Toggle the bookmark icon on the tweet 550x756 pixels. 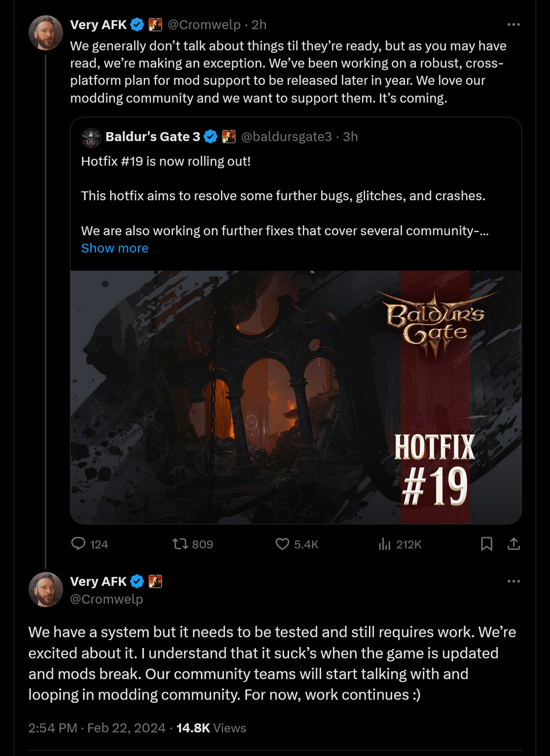pyautogui.click(x=487, y=544)
